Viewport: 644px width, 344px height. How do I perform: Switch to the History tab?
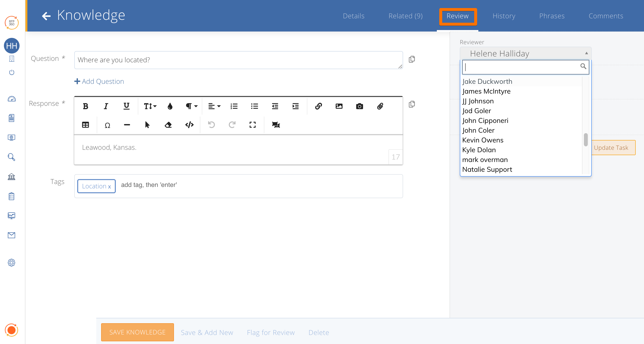504,16
